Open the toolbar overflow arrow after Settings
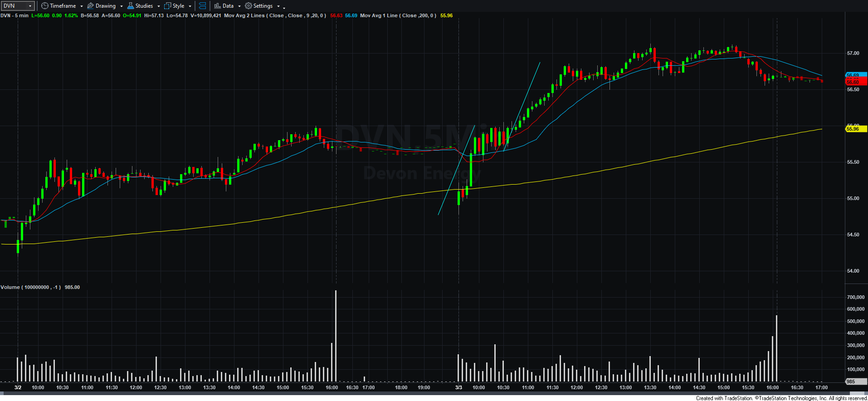The image size is (868, 401). pyautogui.click(x=284, y=7)
